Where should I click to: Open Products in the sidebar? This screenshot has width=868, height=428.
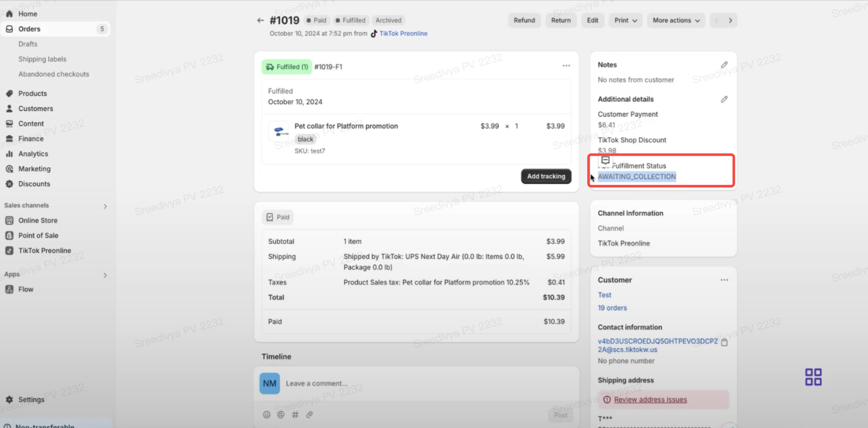33,93
